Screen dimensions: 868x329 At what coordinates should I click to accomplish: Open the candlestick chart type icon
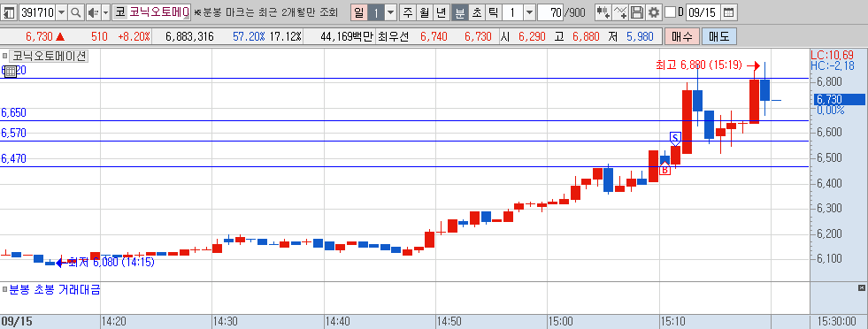[603, 11]
